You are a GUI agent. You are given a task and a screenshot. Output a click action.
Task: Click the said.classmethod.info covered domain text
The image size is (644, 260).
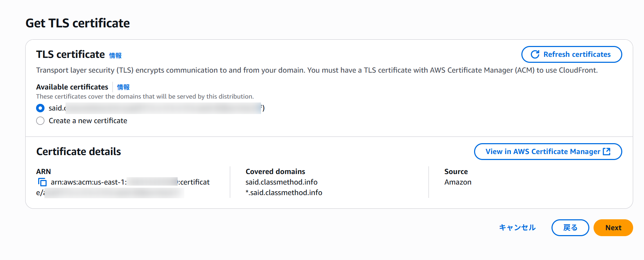(x=281, y=182)
